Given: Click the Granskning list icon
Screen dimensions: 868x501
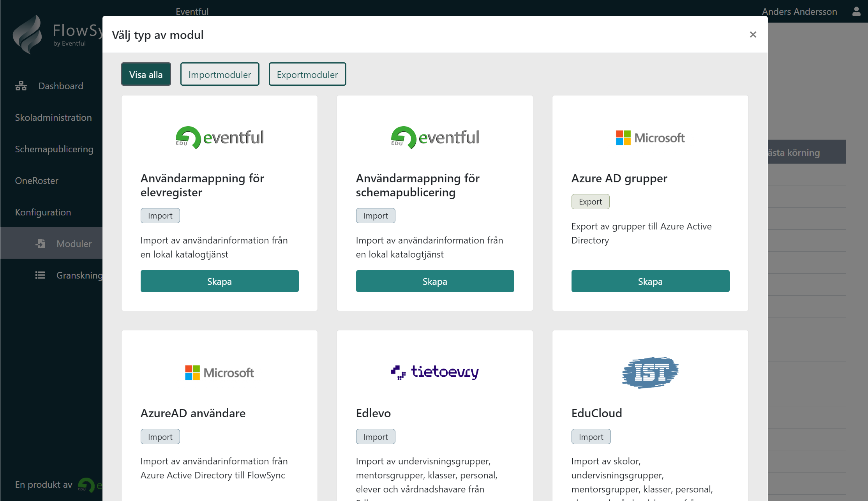Looking at the screenshot, I should pyautogui.click(x=40, y=275).
